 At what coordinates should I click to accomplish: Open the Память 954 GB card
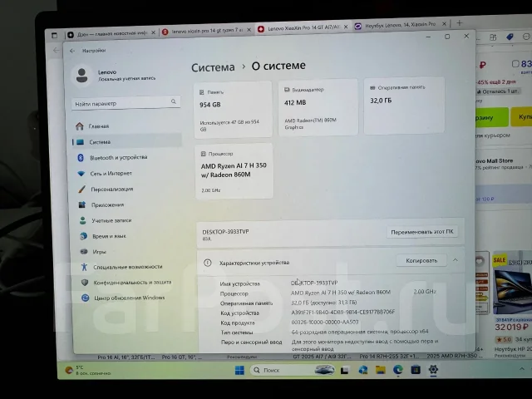click(x=233, y=109)
